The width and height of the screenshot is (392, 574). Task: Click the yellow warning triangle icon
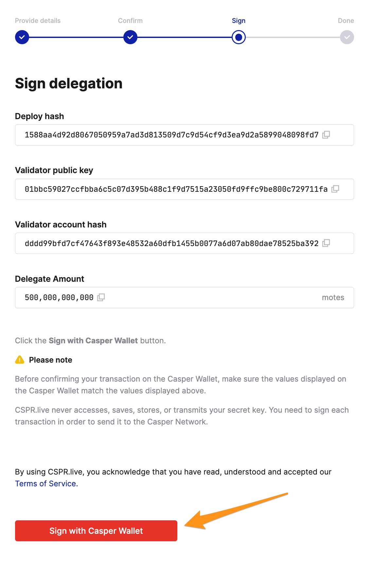20,360
